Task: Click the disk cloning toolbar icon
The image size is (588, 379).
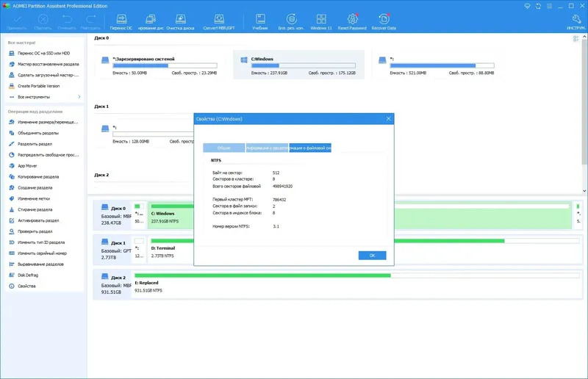Action: 151,22
